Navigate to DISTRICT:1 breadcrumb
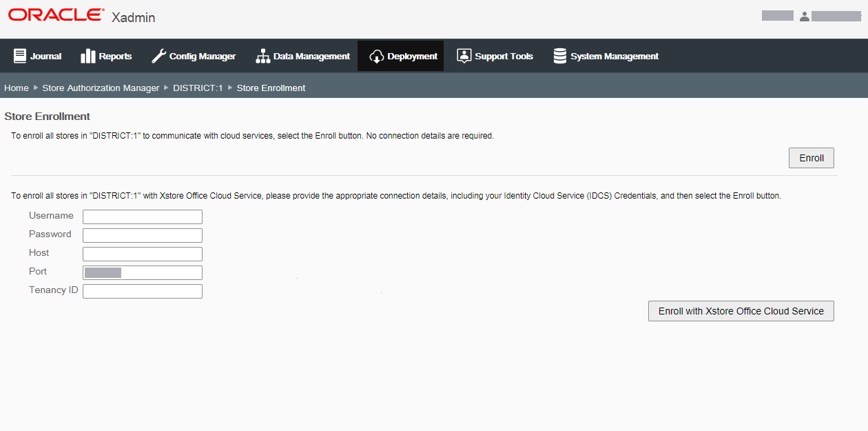 tap(198, 88)
